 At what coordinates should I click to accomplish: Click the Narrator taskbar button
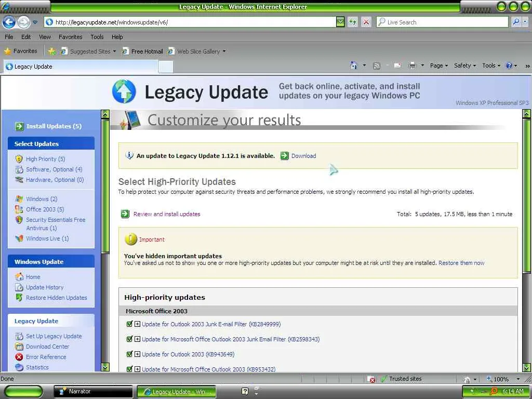(94, 392)
